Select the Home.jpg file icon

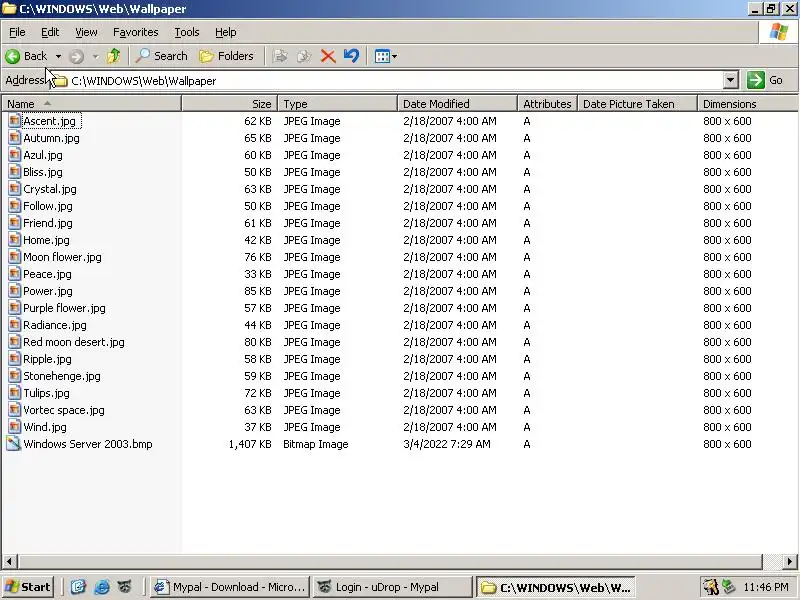[x=14, y=240]
